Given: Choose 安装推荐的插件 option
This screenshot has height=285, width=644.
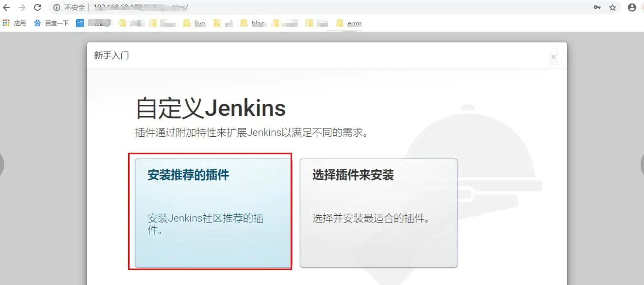Looking at the screenshot, I should 213,213.
